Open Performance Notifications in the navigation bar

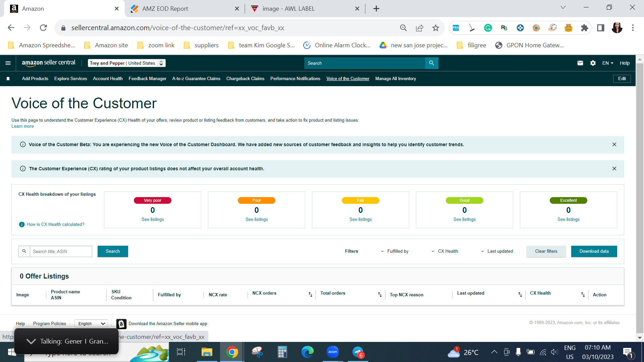coord(295,79)
